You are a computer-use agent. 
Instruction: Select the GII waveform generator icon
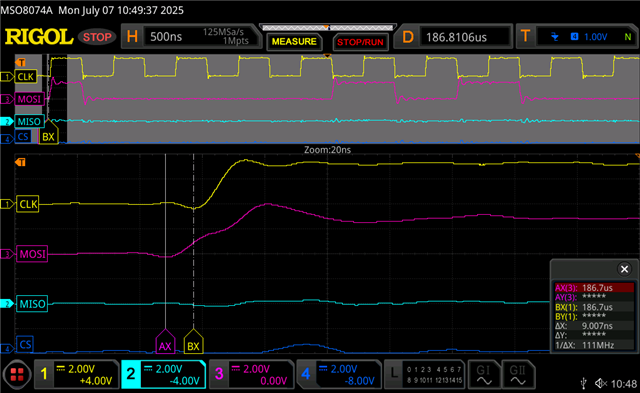click(518, 375)
